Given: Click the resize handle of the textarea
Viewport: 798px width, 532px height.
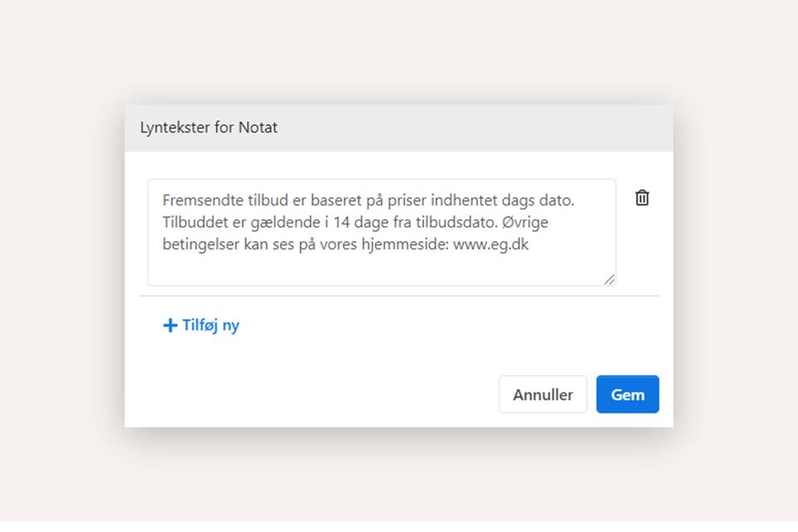Looking at the screenshot, I should pos(611,279).
